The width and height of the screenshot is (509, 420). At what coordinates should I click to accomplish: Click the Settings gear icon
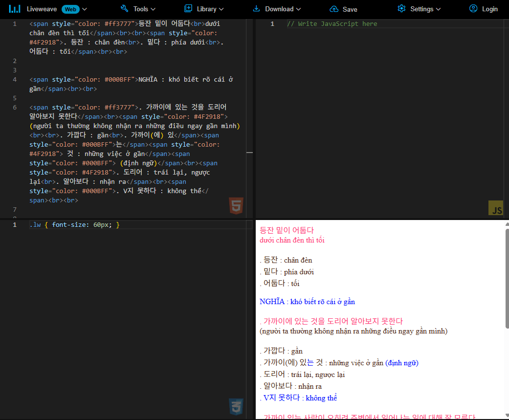(x=401, y=9)
